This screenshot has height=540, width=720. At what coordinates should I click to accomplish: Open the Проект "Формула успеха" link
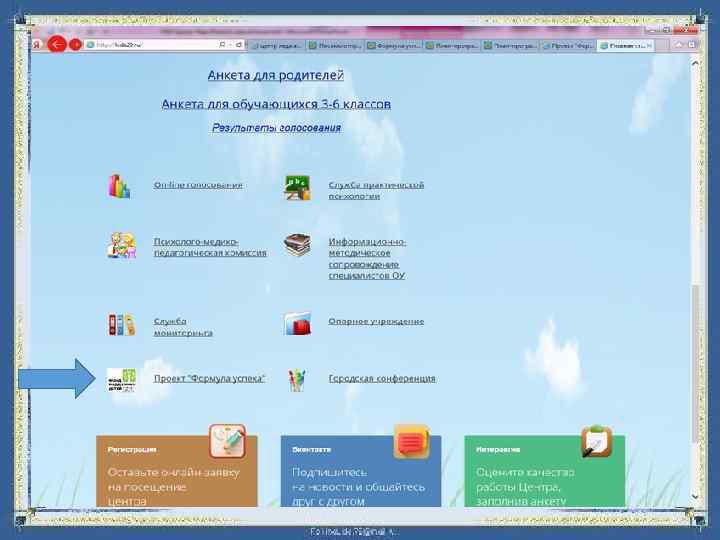coord(209,378)
